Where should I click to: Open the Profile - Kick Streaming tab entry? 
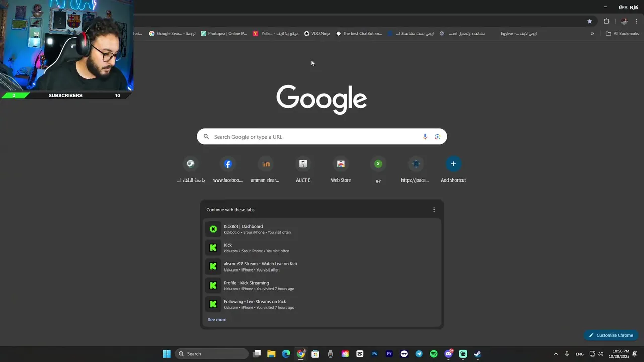(322, 286)
